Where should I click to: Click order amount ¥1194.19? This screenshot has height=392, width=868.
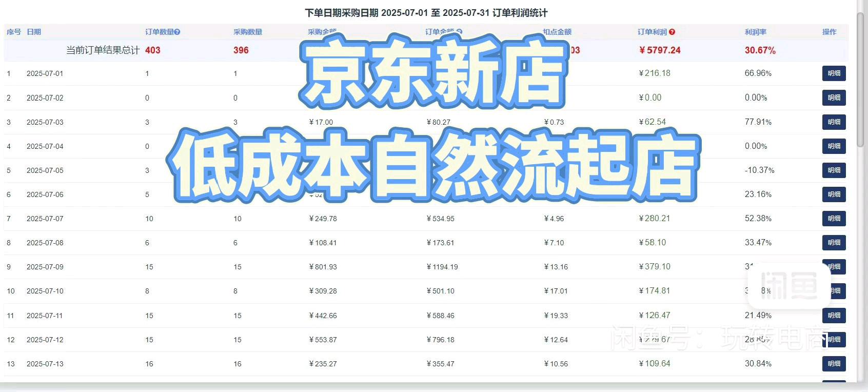coord(443,267)
